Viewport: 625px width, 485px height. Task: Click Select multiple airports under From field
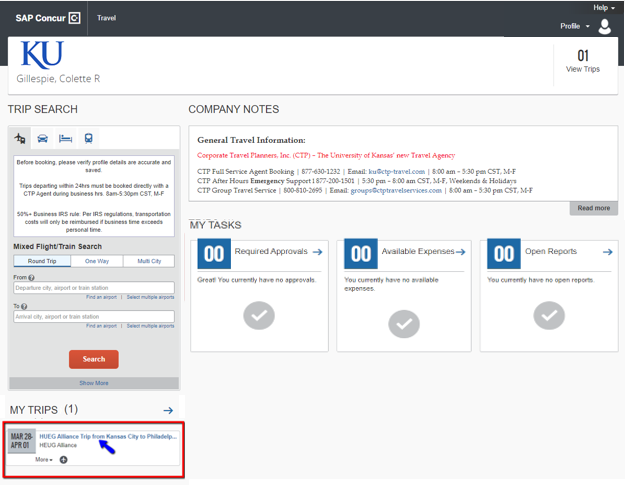(150, 297)
